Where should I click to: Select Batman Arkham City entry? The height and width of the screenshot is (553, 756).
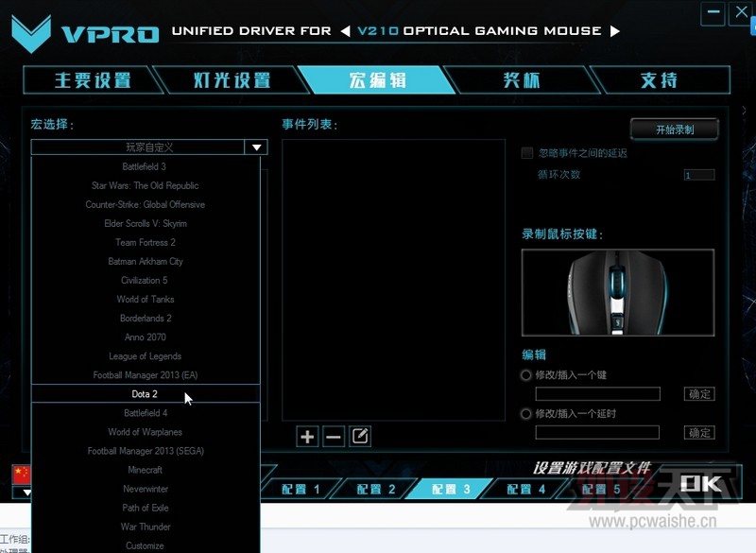point(145,261)
